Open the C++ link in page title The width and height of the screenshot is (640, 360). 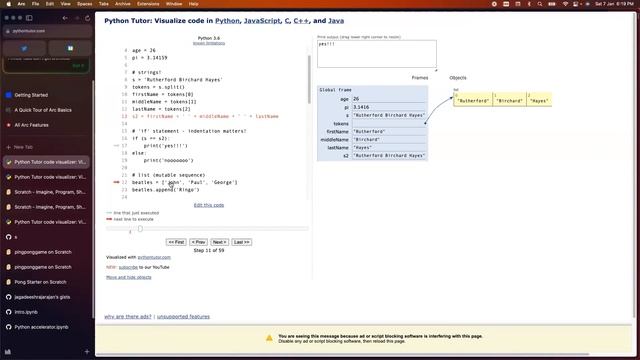pyautogui.click(x=301, y=21)
